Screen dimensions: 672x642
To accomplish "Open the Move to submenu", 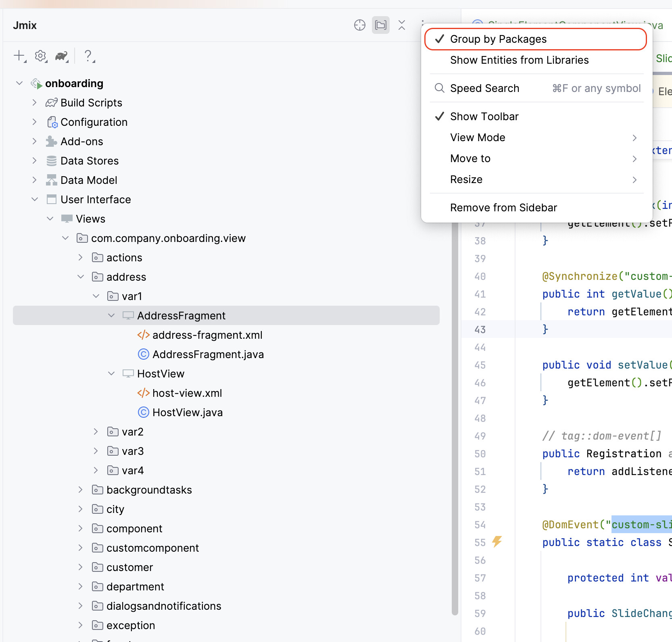I will point(536,158).
